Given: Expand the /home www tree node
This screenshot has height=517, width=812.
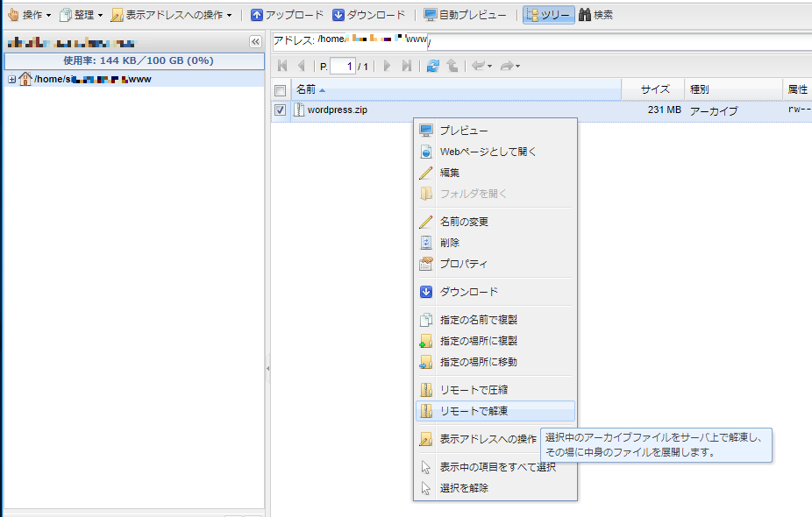Looking at the screenshot, I should (12, 79).
